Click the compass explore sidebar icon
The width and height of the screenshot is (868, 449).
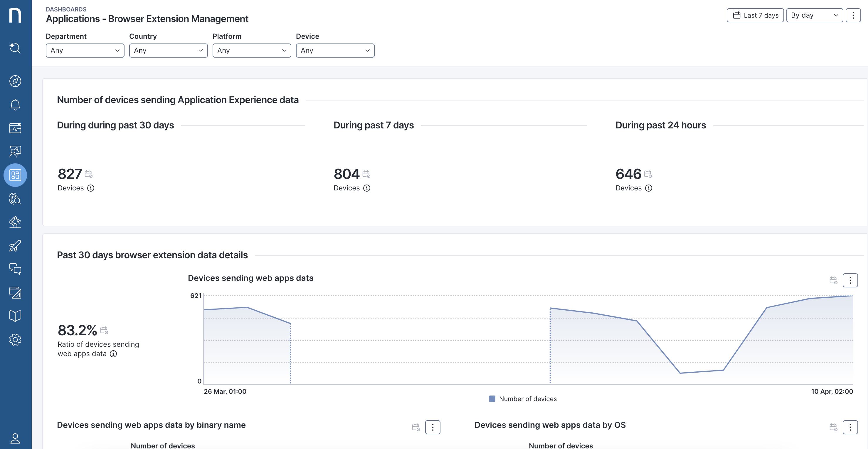15,81
